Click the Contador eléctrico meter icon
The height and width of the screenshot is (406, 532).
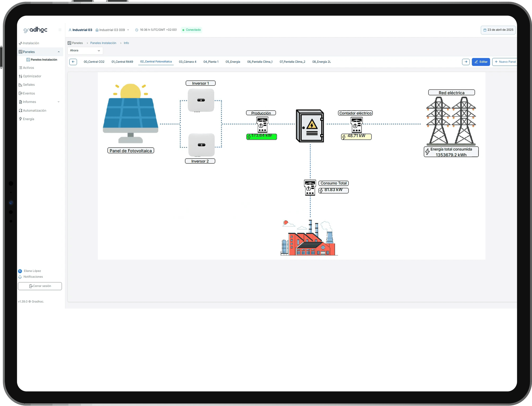pyautogui.click(x=356, y=125)
